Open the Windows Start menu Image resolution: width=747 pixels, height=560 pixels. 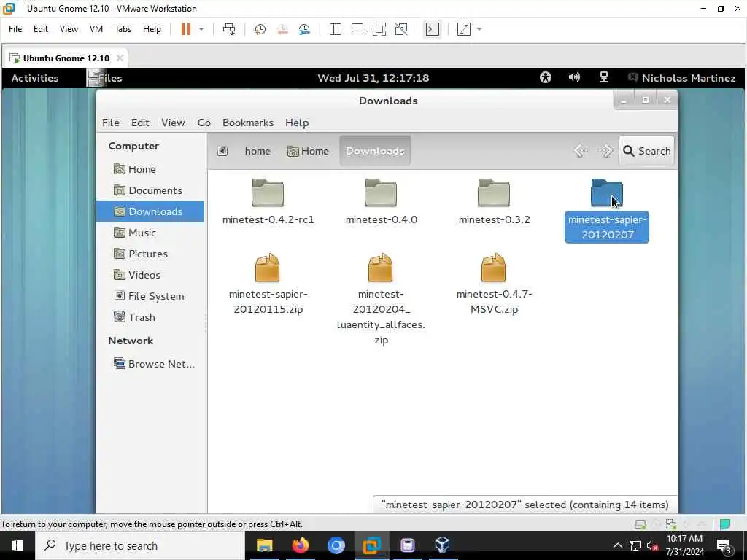point(18,545)
